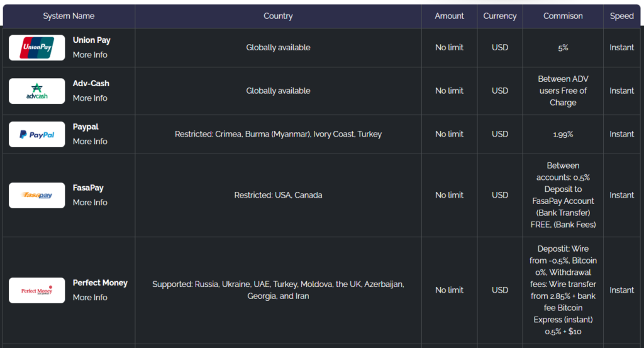This screenshot has height=348, width=644.
Task: Click Globally available in Adv-Cash row
Action: click(278, 91)
